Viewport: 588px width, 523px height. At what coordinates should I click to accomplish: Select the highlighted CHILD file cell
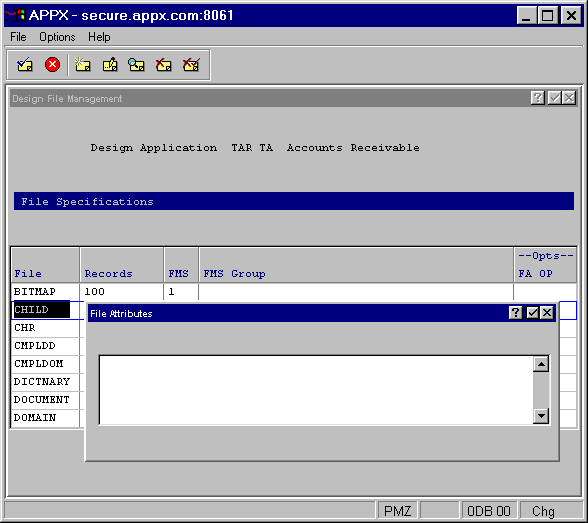[x=42, y=310]
